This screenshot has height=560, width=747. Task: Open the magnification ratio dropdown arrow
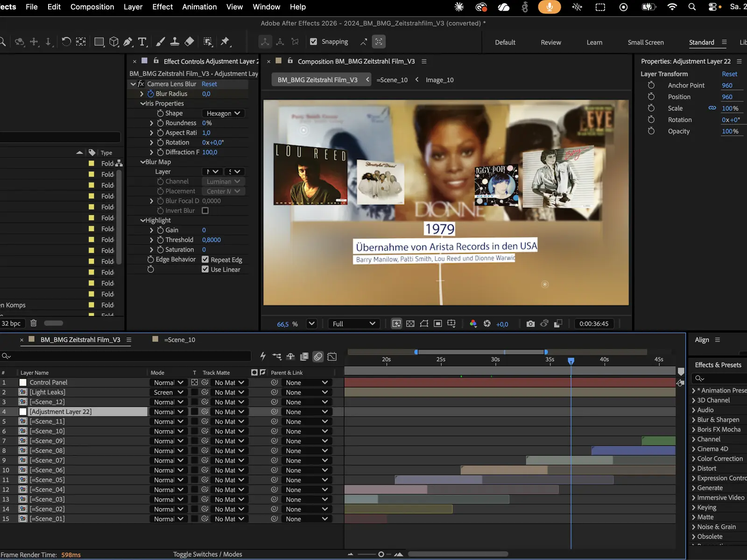pos(312,324)
